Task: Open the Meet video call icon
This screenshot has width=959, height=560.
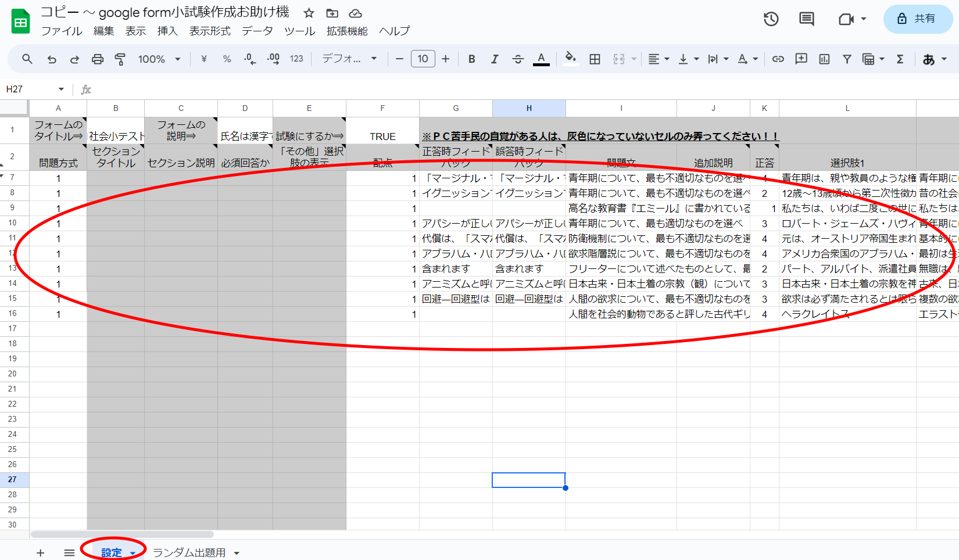Action: (846, 19)
